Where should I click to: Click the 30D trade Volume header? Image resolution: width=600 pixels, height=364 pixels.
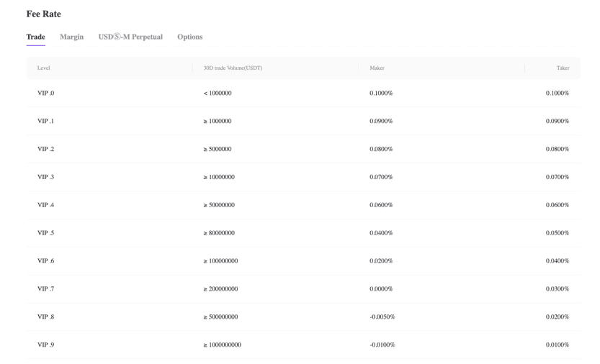click(233, 68)
